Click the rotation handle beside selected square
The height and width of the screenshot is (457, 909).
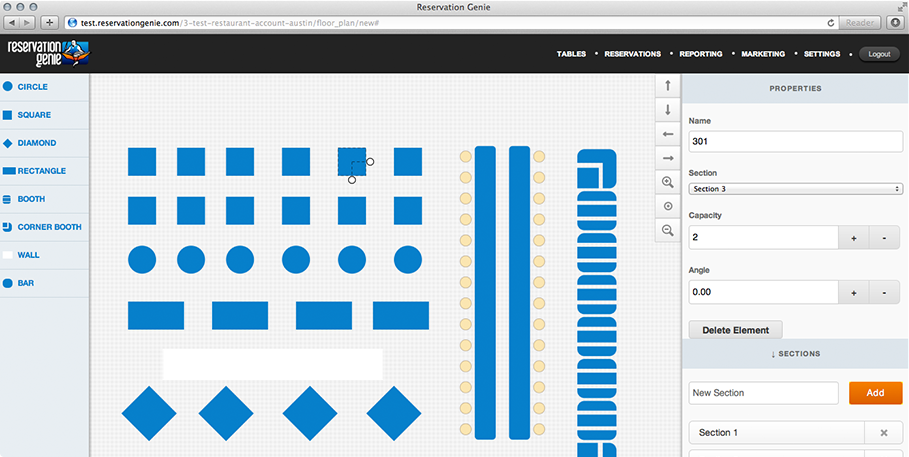tap(370, 162)
